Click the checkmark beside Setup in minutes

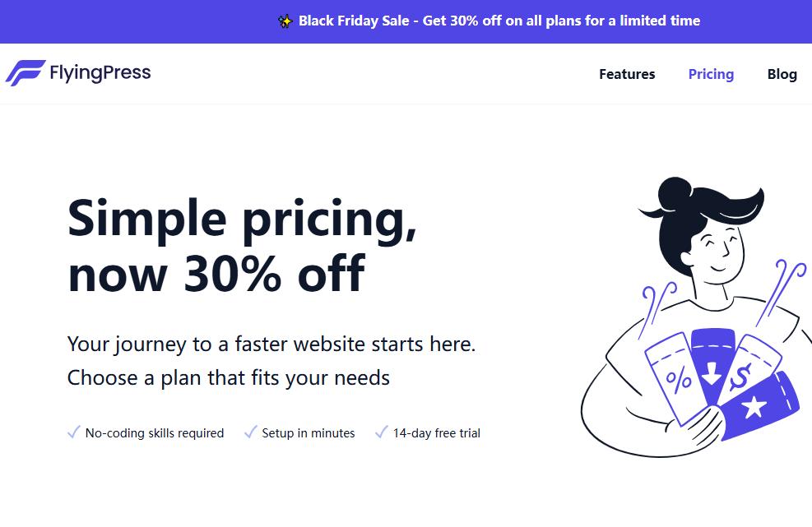pos(250,432)
